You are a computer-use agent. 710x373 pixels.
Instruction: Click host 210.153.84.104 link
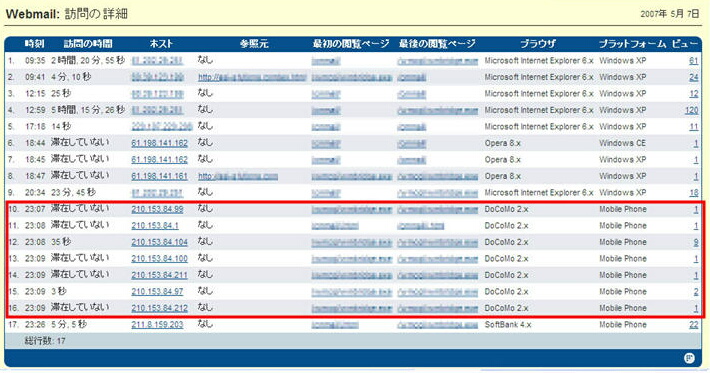[x=159, y=242]
